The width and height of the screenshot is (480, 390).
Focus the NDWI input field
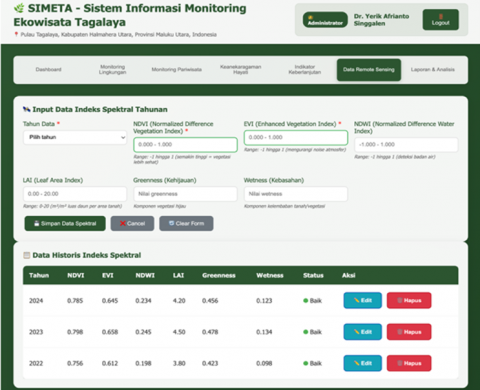coord(406,145)
